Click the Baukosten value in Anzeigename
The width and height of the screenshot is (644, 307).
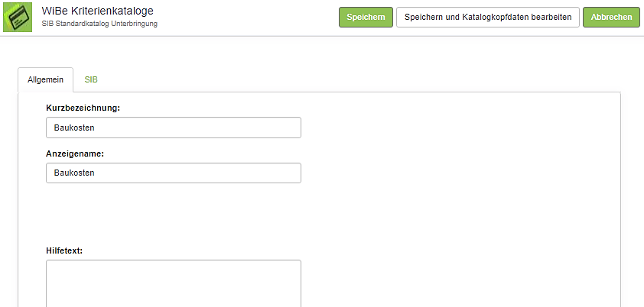(74, 173)
